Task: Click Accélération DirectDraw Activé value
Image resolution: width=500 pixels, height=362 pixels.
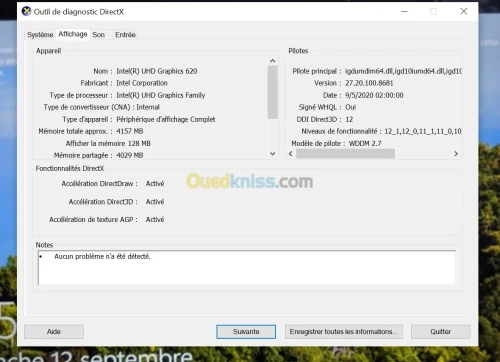Action: (x=155, y=184)
